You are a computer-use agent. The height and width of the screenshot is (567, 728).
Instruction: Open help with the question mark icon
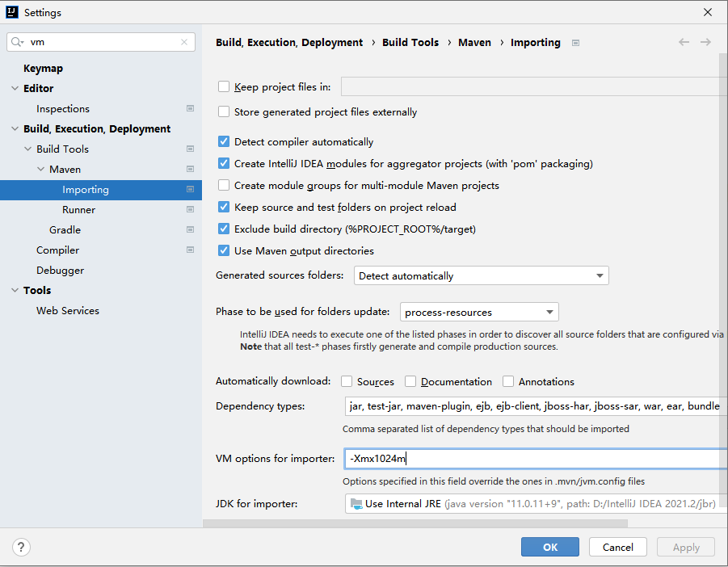coord(21,547)
